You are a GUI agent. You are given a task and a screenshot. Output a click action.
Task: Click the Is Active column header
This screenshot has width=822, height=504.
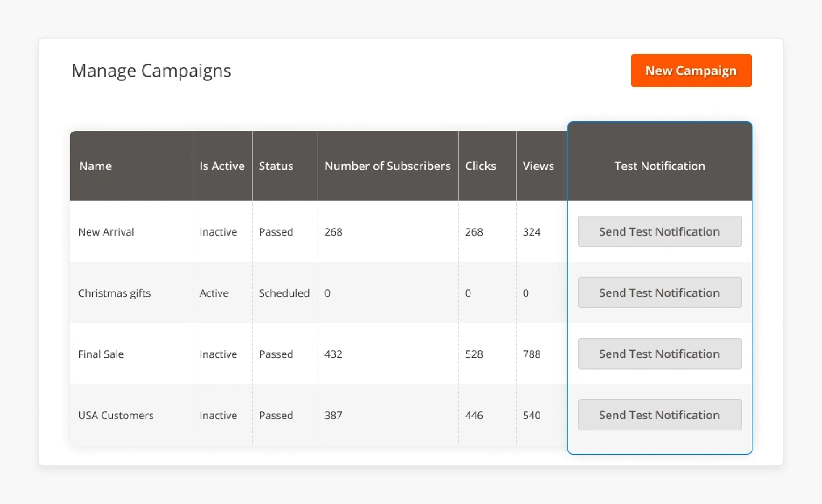point(222,166)
